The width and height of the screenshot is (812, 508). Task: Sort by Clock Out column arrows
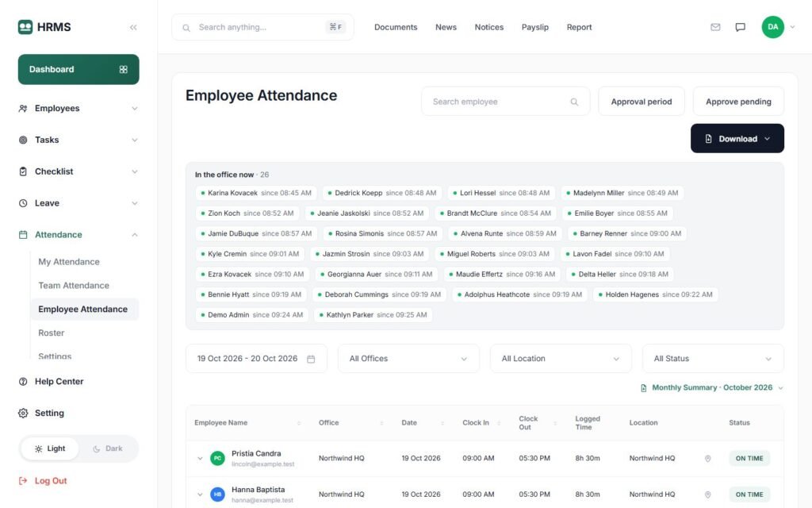click(x=554, y=423)
